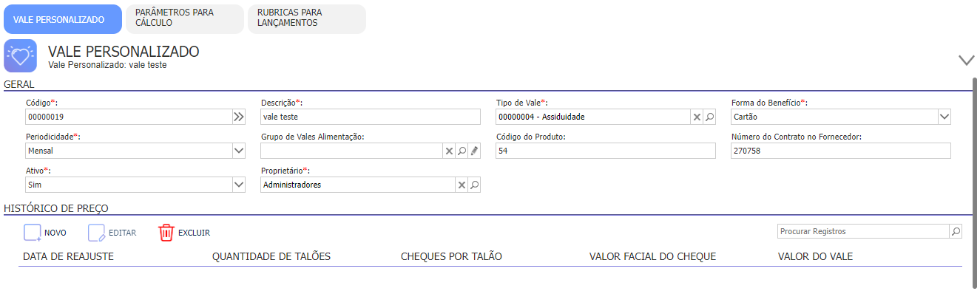Sort by Data de Reajuste column header

tap(68, 256)
